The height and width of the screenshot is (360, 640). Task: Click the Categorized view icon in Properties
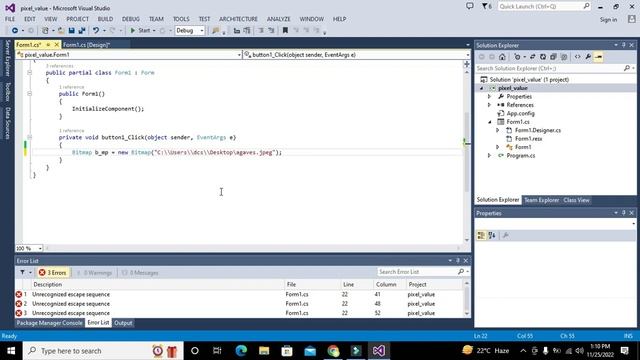click(481, 236)
